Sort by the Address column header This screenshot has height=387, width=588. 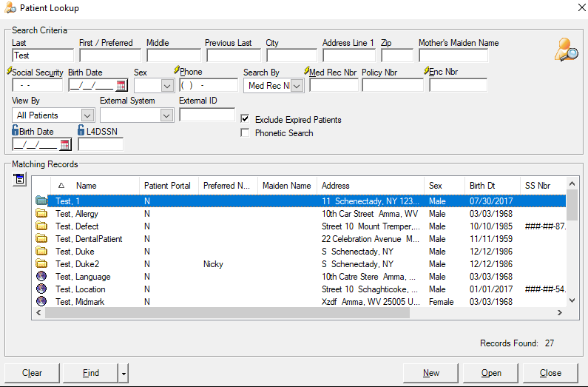tap(371, 186)
